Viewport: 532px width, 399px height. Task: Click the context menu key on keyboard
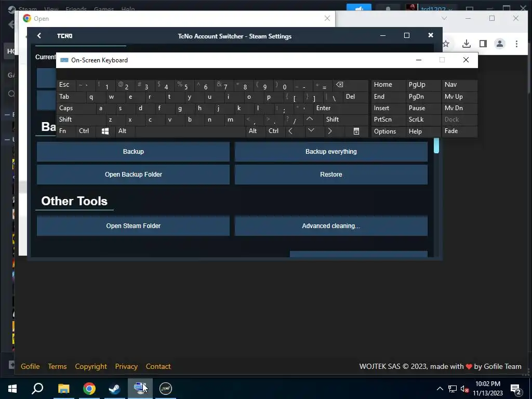[356, 131]
